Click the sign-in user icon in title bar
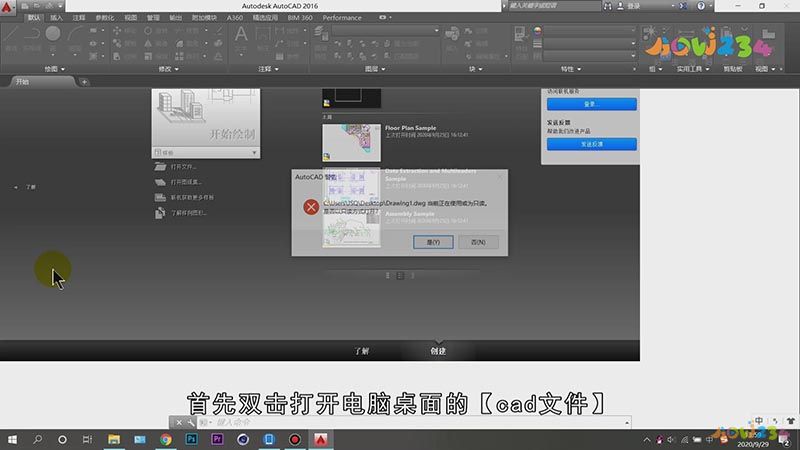This screenshot has width=800, height=450. tap(620, 6)
